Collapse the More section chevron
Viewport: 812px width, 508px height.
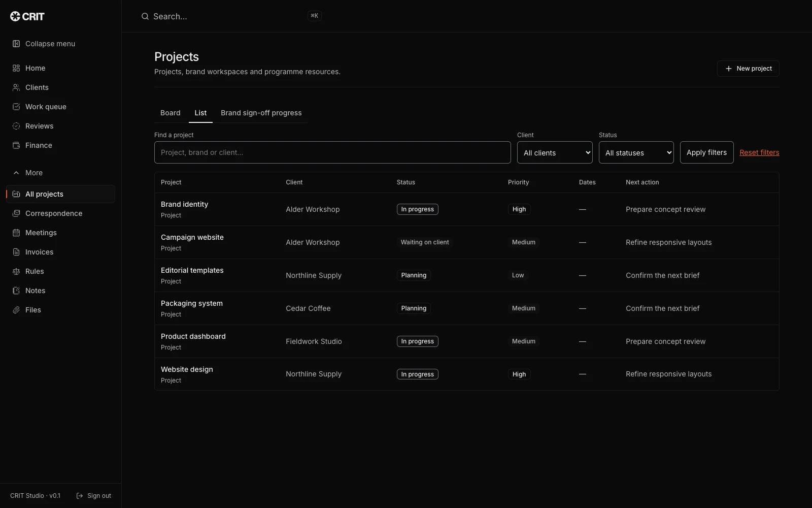coord(16,173)
